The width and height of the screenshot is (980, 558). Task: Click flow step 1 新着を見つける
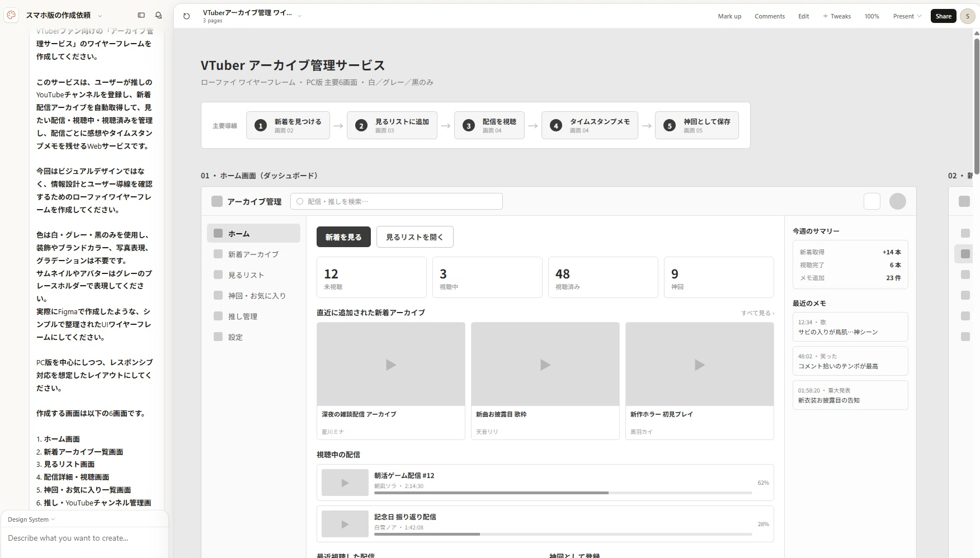[288, 125]
